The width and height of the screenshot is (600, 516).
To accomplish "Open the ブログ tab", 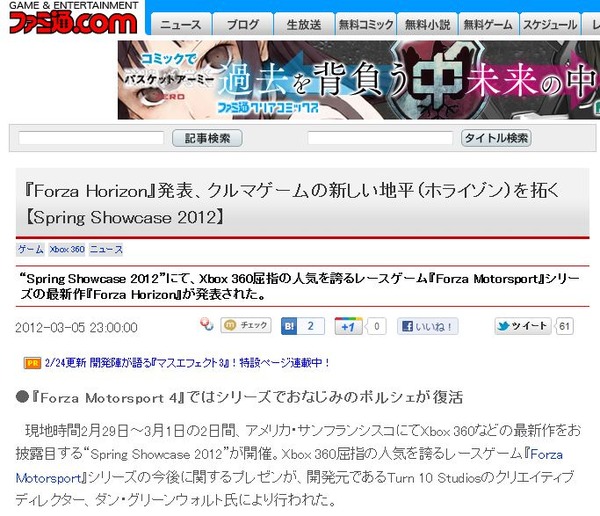I will tap(243, 24).
